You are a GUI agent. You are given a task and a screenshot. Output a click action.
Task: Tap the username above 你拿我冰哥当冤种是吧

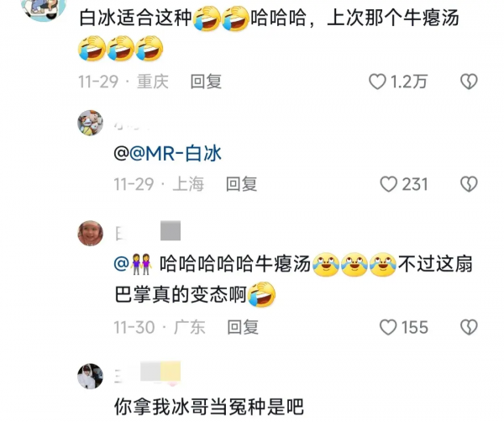(147, 373)
